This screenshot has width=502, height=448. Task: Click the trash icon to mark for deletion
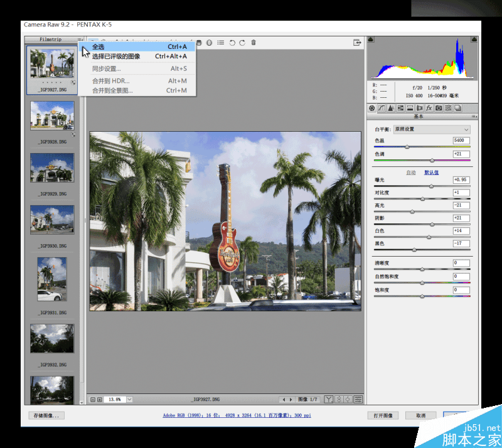(x=254, y=43)
